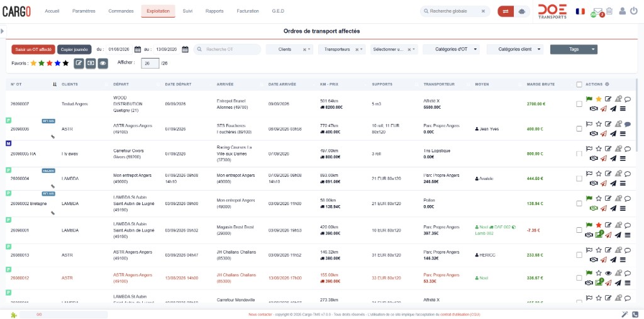Click the gold favorite star for OT 26090007
644x319 pixels.
(x=599, y=99)
